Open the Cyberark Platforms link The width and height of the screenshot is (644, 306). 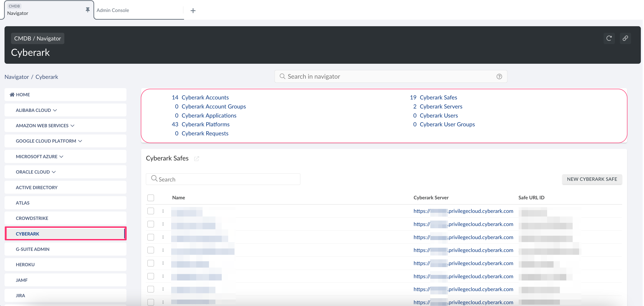coord(205,124)
